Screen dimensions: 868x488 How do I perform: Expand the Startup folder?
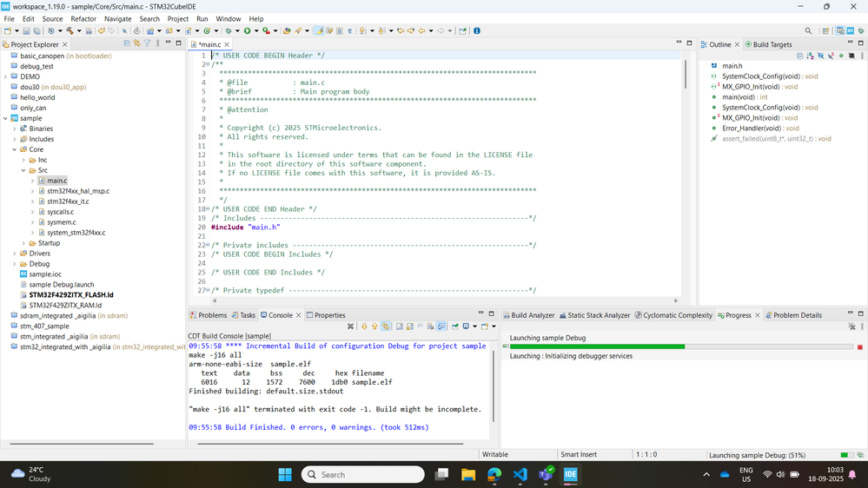24,243
